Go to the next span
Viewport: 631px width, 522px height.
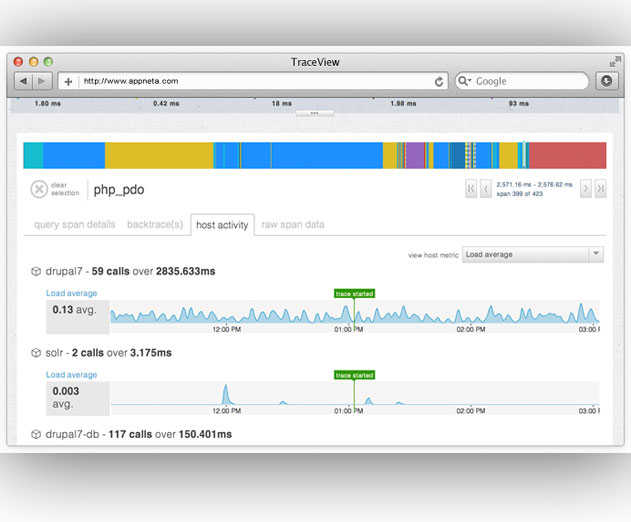click(586, 188)
